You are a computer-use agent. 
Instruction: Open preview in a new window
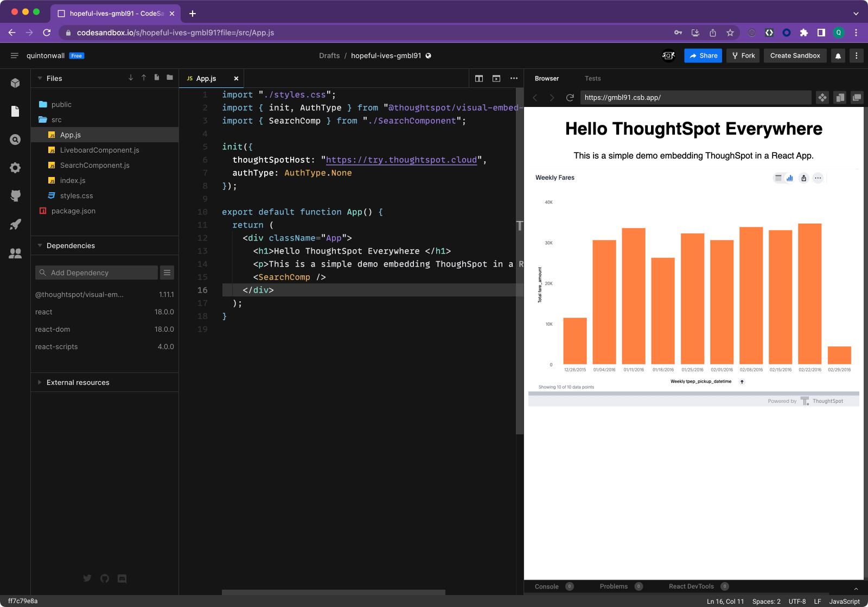[857, 98]
